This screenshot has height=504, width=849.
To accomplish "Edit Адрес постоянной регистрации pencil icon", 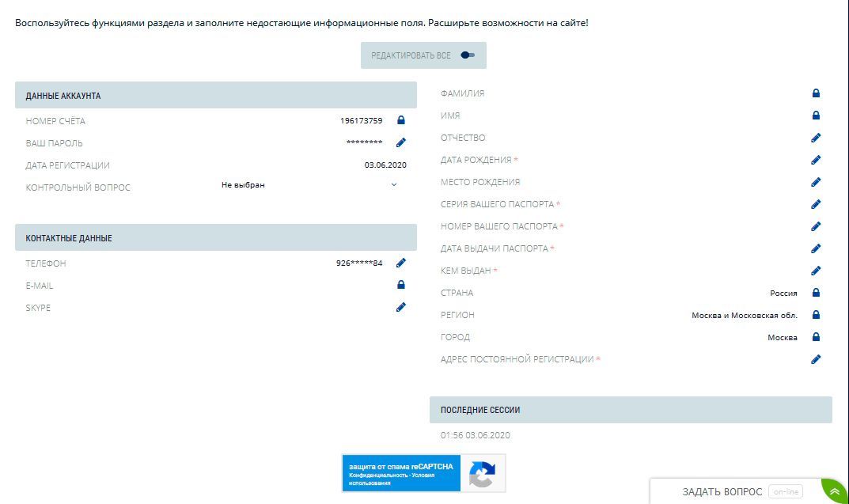I will point(816,359).
